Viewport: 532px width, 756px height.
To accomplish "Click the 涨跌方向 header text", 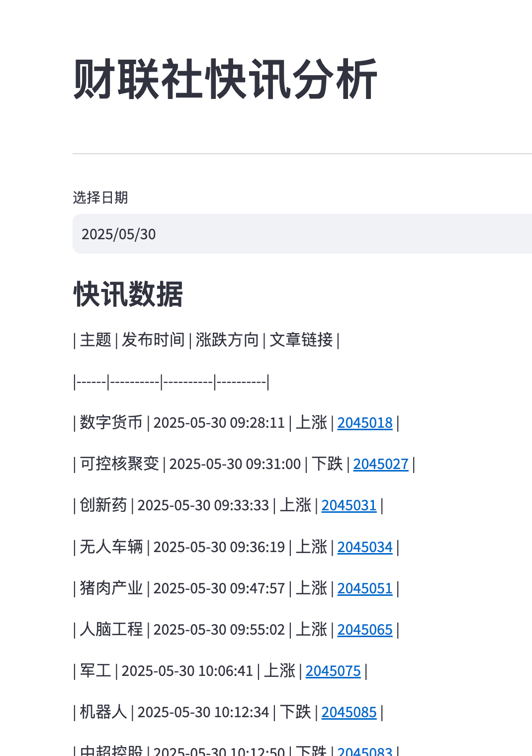I will [227, 340].
